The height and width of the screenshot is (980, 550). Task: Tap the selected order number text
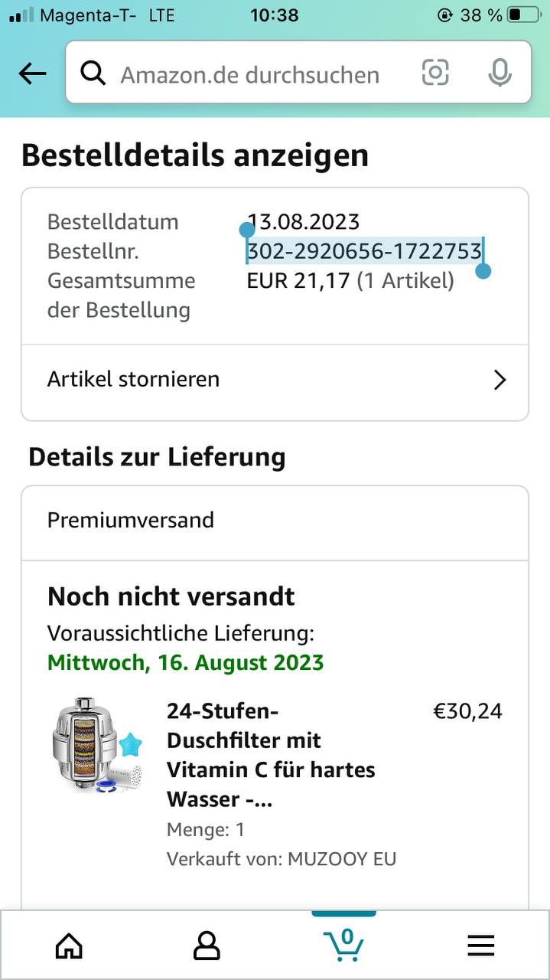[363, 251]
